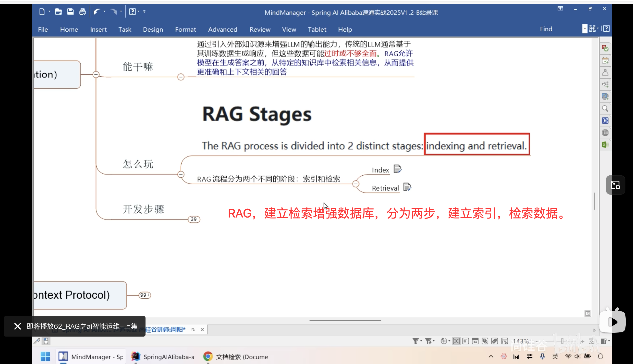Open the Print preview toolbar icon

click(x=83, y=11)
